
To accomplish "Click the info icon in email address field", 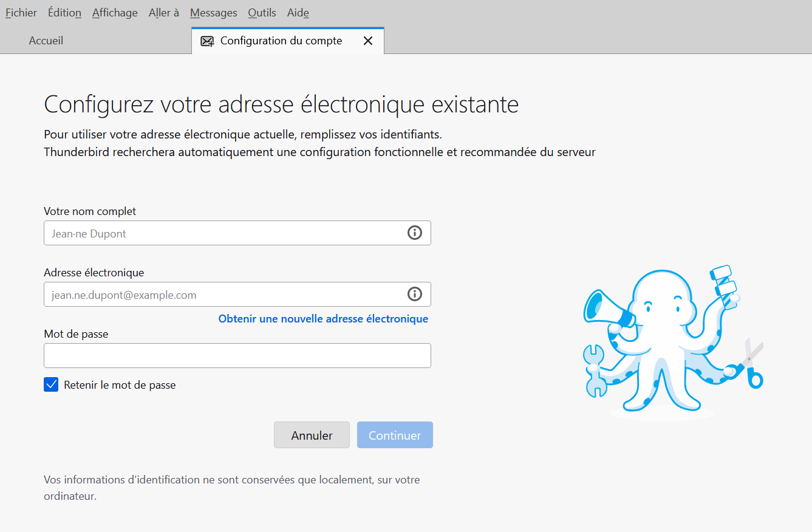I will pos(414,295).
